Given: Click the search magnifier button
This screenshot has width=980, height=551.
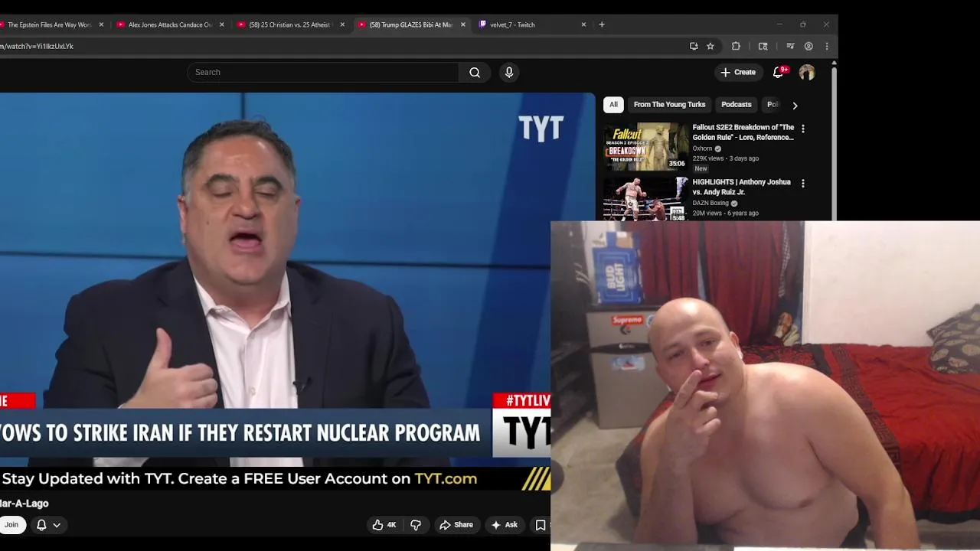Looking at the screenshot, I should pyautogui.click(x=475, y=72).
